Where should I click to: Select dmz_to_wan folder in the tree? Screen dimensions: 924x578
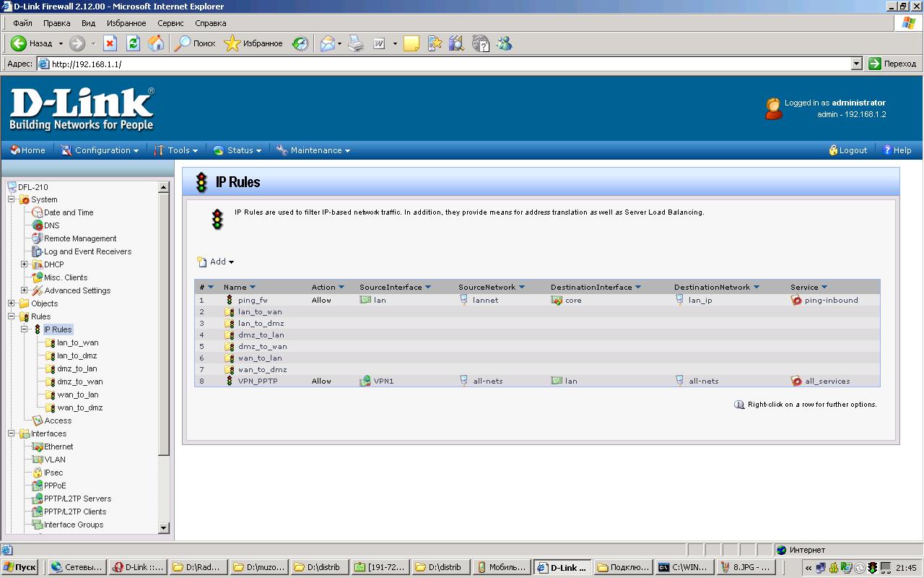pos(80,381)
